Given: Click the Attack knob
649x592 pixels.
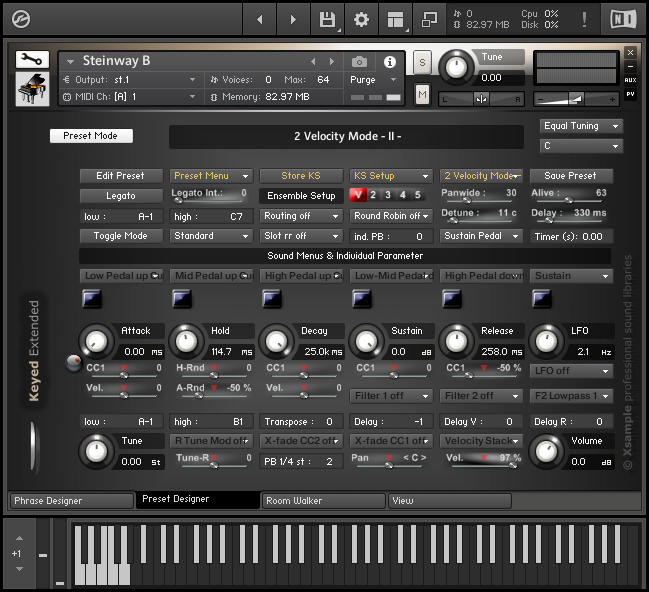Looking at the screenshot, I should tap(96, 342).
